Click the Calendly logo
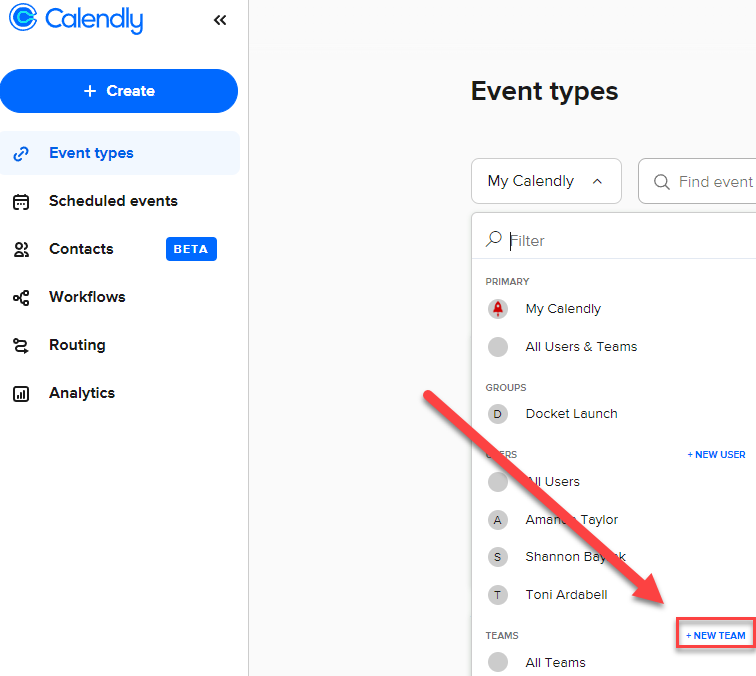Screen dimensions: 756x676 (76, 20)
